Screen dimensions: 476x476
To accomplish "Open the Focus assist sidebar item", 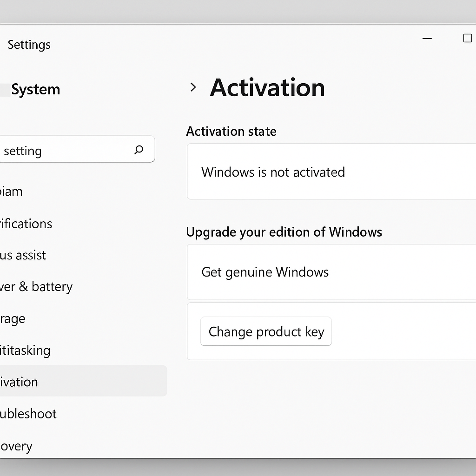I will click(23, 255).
